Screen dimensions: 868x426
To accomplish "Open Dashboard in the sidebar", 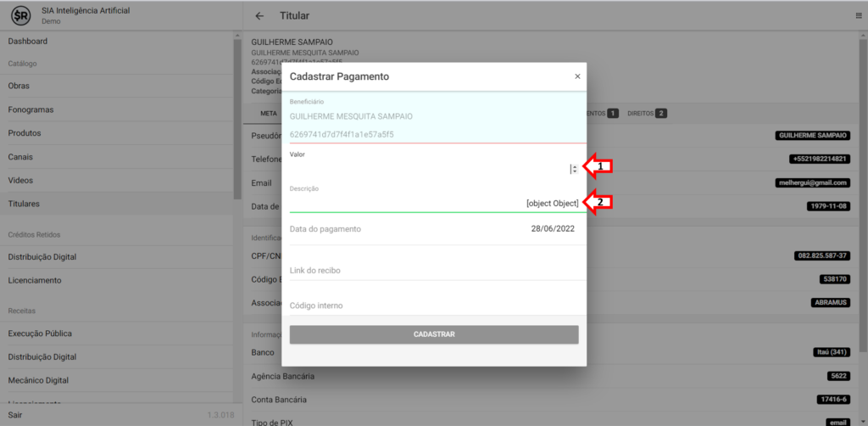I will pyautogui.click(x=28, y=42).
